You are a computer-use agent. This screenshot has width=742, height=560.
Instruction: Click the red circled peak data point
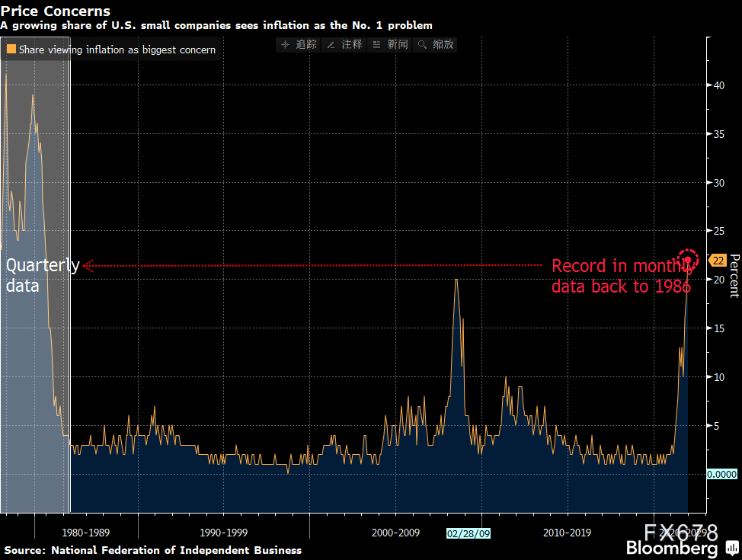point(688,261)
